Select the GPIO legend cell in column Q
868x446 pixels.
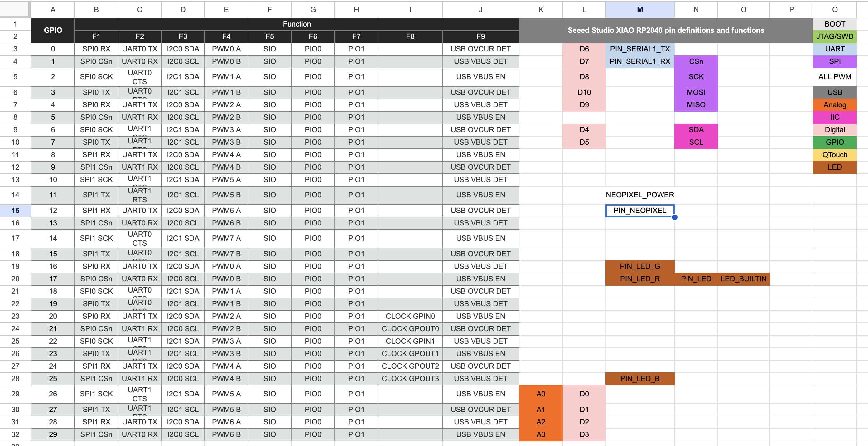[x=835, y=142]
